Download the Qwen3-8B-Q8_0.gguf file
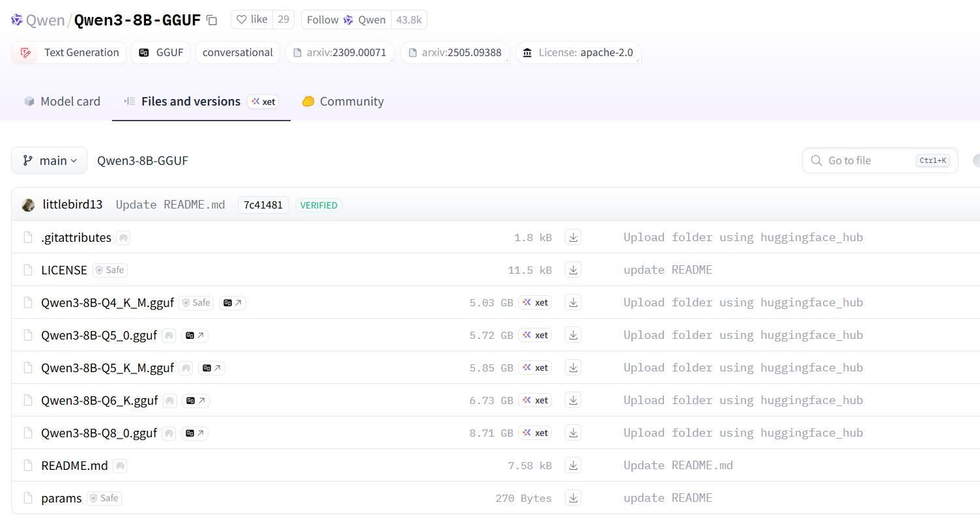980x522 pixels. point(573,433)
